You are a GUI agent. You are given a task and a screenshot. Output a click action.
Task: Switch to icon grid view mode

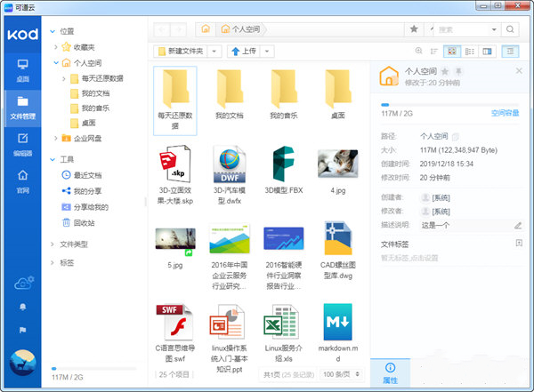point(451,52)
